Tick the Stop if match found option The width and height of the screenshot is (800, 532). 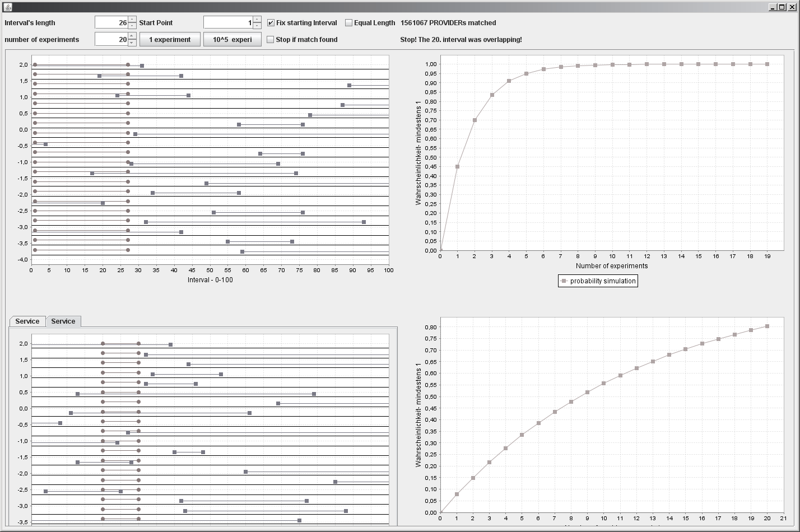pyautogui.click(x=271, y=40)
